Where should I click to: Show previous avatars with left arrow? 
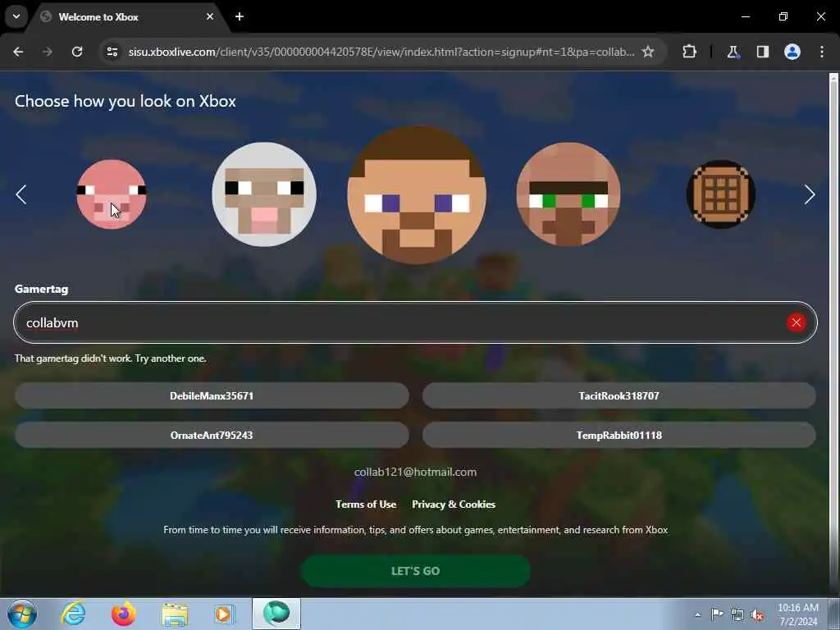click(21, 194)
